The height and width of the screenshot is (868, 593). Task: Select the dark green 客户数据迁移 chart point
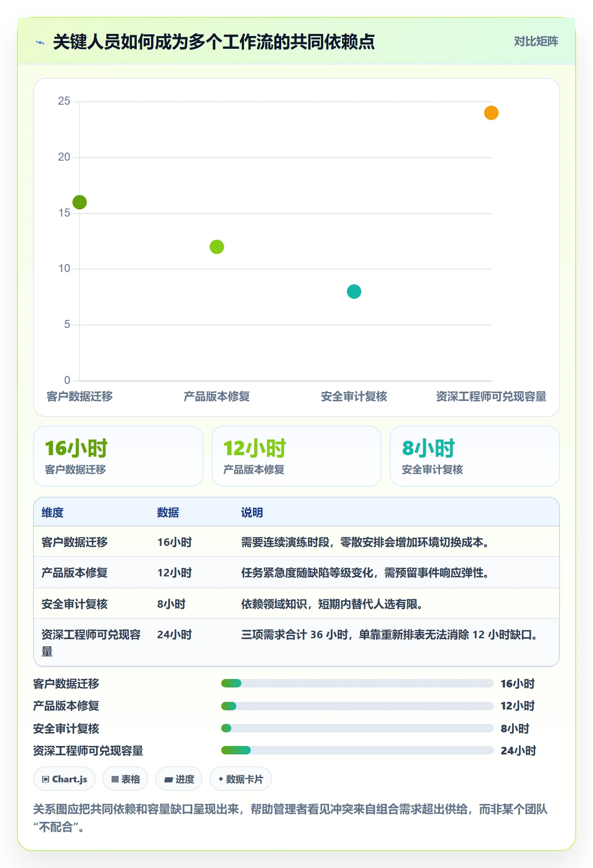coord(80,202)
